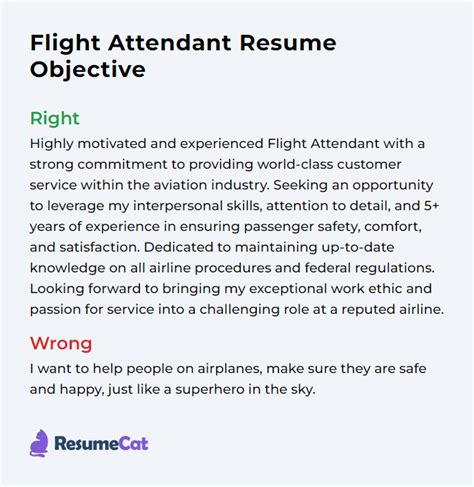Screen dimensions: 474x487
Task: Click the line starting 'Highly motivated and experienced'
Action: (x=227, y=144)
